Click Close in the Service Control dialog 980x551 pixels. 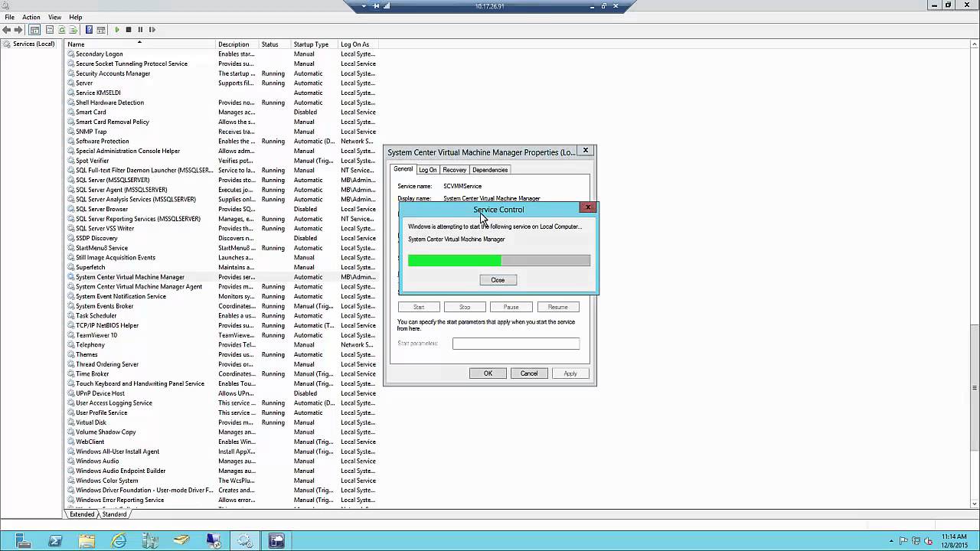coord(498,280)
